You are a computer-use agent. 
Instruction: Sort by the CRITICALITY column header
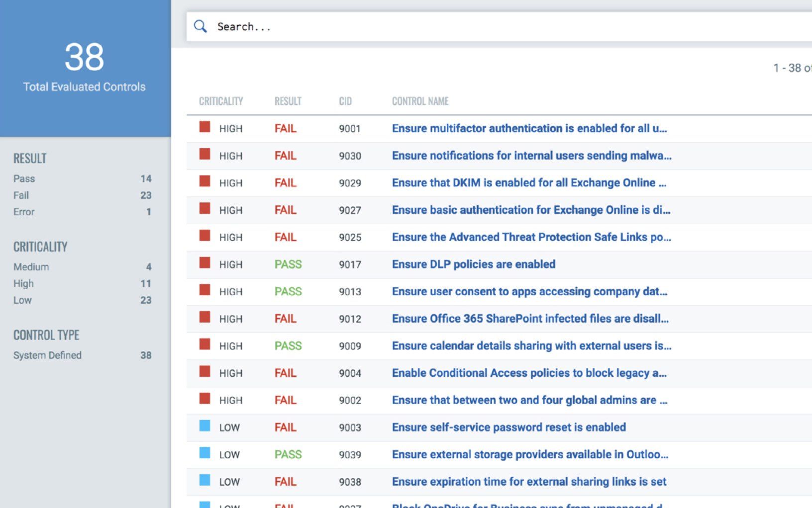(221, 100)
